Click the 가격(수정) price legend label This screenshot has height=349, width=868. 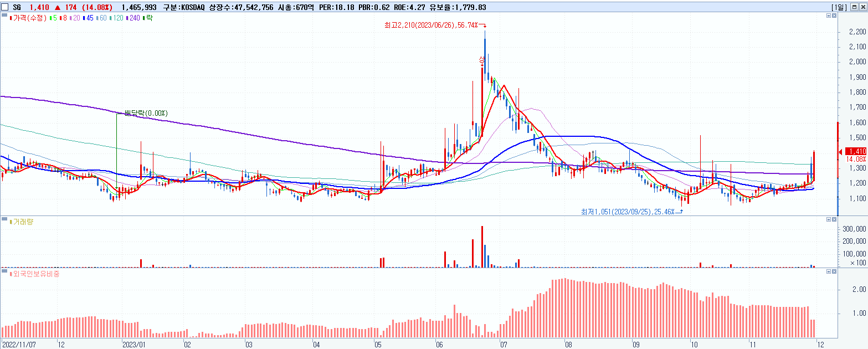27,18
